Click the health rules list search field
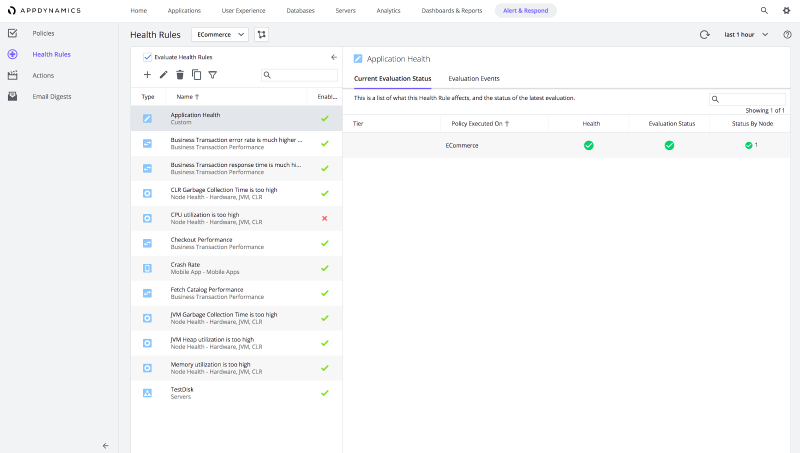This screenshot has width=800, height=453. pyautogui.click(x=299, y=75)
